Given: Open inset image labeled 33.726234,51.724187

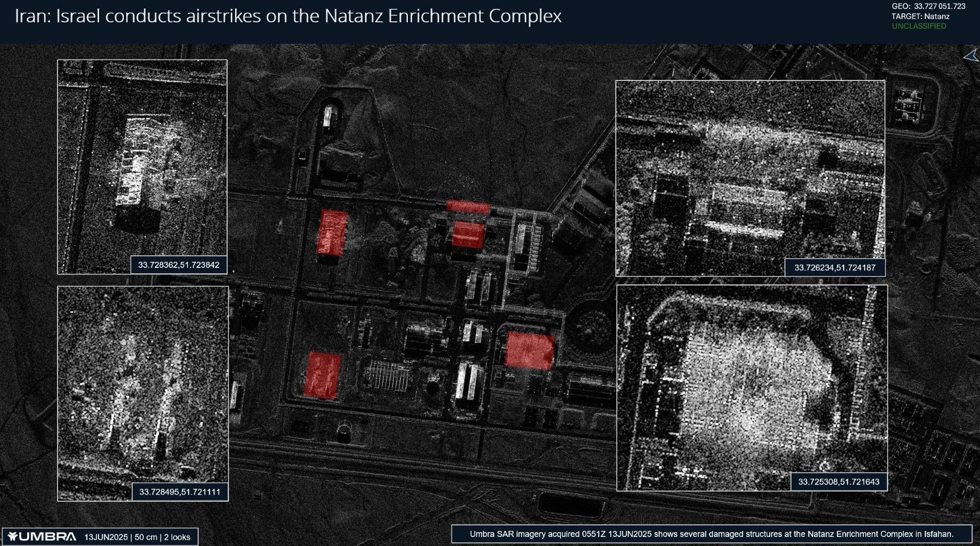Looking at the screenshot, I should [x=750, y=172].
